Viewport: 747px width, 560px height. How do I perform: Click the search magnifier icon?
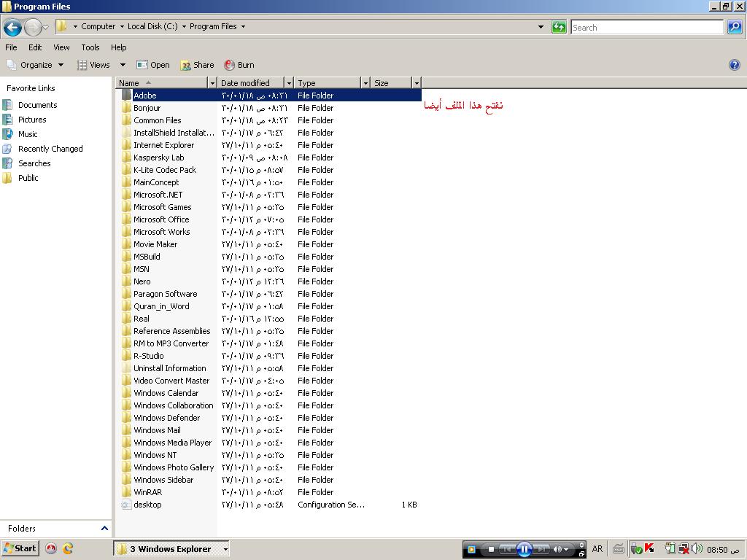[x=734, y=27]
